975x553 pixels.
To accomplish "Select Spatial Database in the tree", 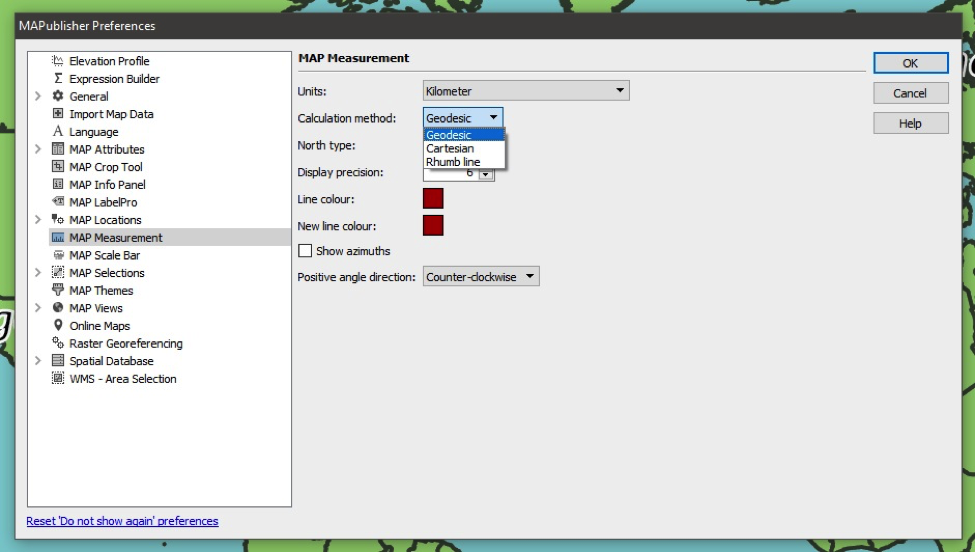I will point(111,361).
